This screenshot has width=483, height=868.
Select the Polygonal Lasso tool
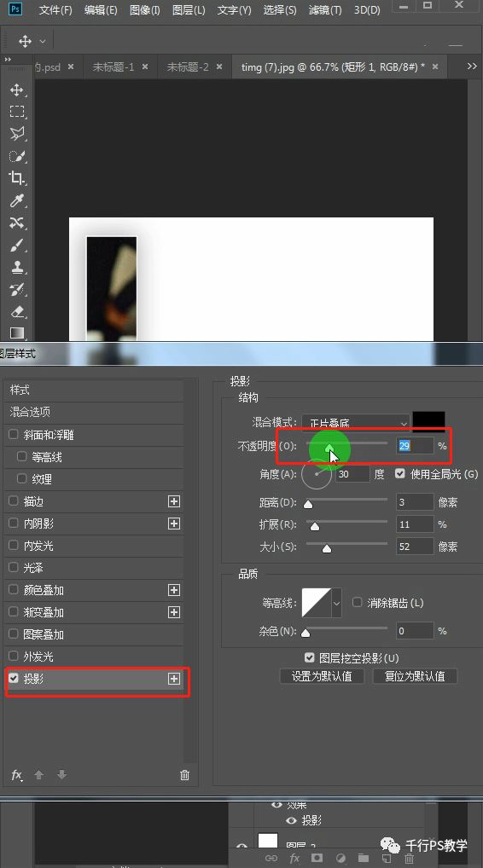(x=16, y=133)
